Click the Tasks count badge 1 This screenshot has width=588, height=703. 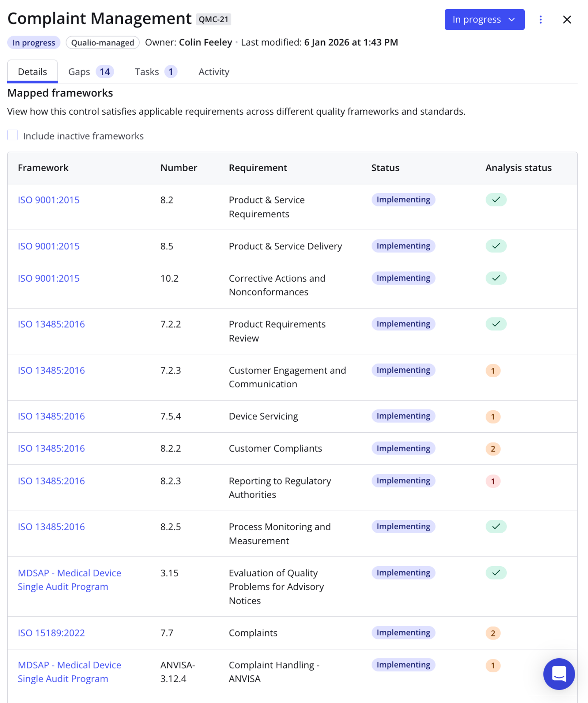pyautogui.click(x=171, y=72)
